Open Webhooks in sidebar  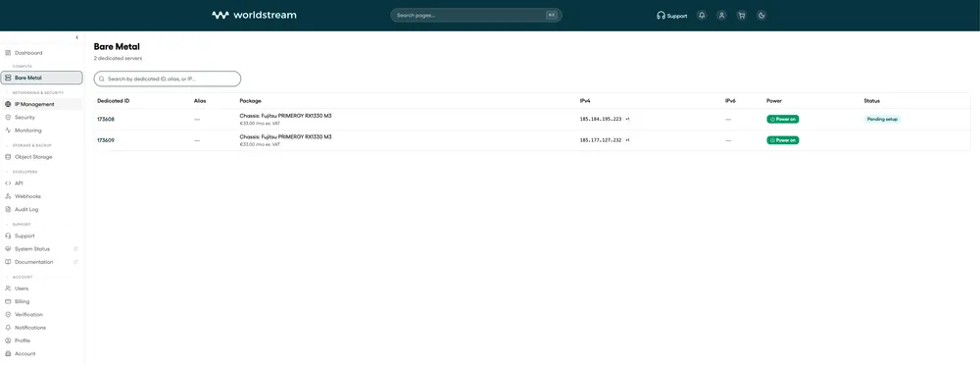[x=41, y=196]
